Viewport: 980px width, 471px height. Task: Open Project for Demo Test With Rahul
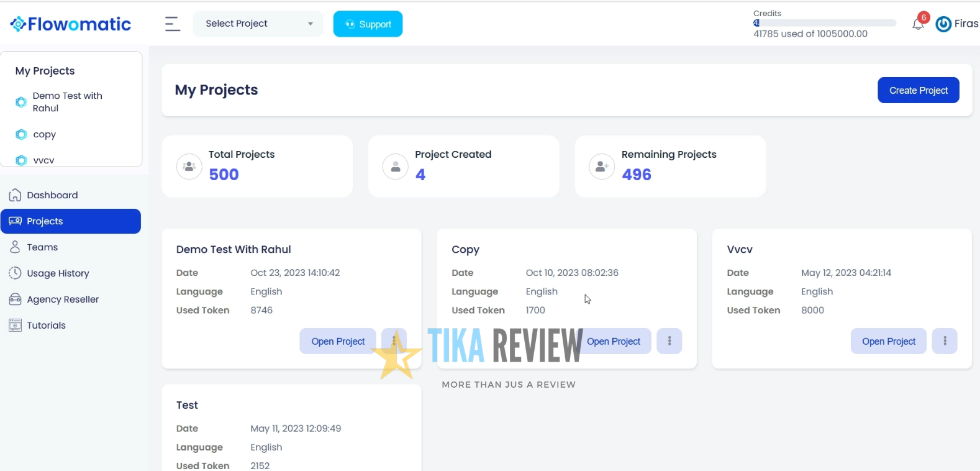click(338, 341)
